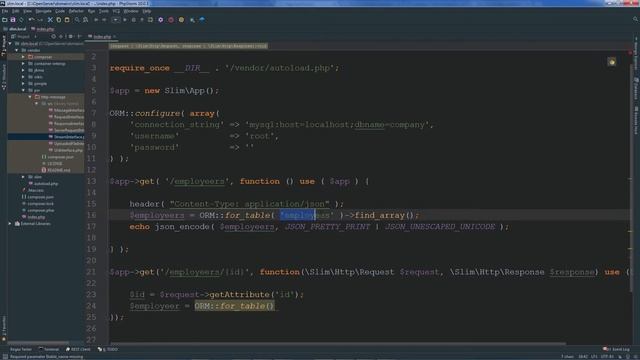Open the run configuration dropdown
The image size is (640, 360).
(116, 20)
